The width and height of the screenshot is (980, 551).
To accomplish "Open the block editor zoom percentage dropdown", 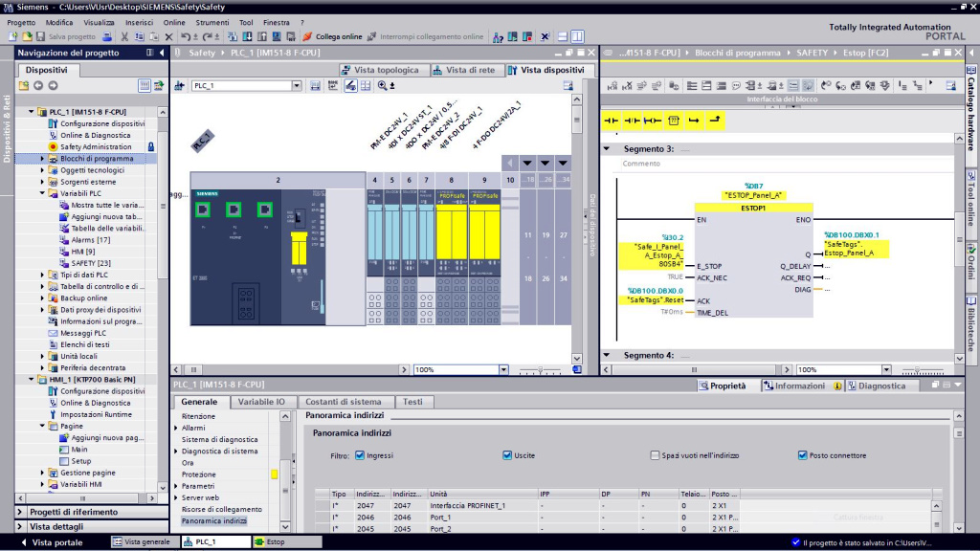I will point(885,370).
